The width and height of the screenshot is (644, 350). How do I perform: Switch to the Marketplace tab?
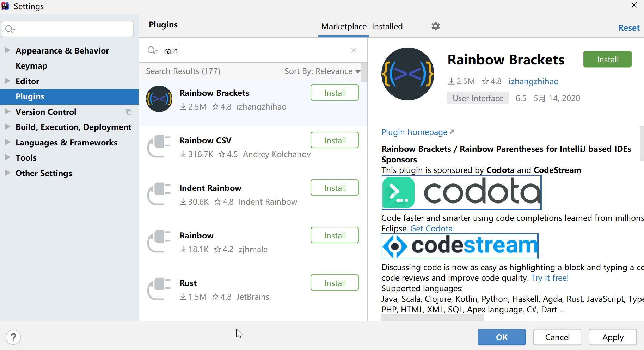[344, 26]
